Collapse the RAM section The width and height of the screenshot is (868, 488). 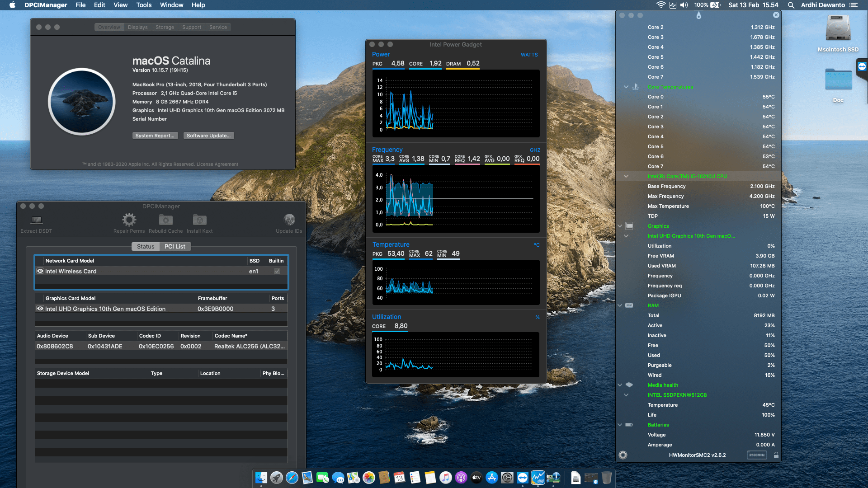click(x=620, y=305)
